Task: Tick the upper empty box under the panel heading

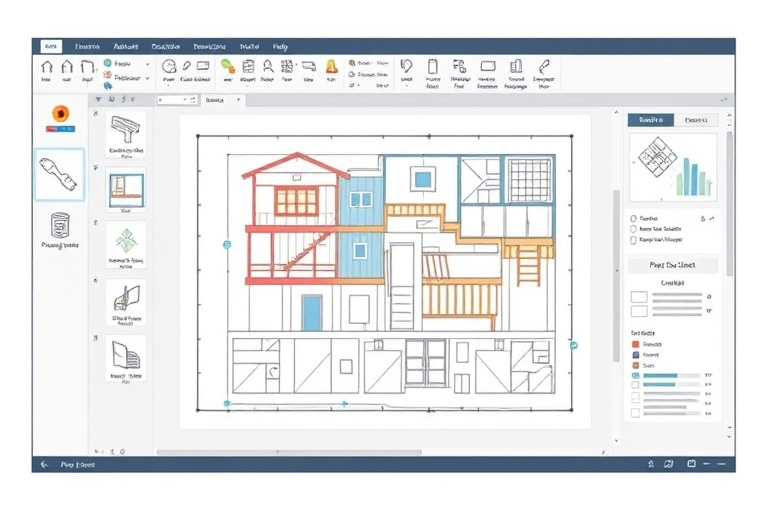Action: (639, 296)
